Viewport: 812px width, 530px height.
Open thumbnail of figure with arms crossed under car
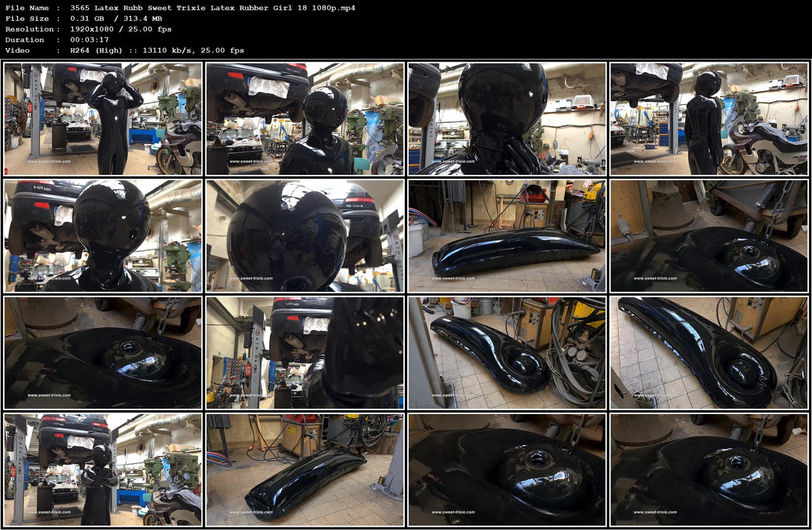click(x=103, y=470)
